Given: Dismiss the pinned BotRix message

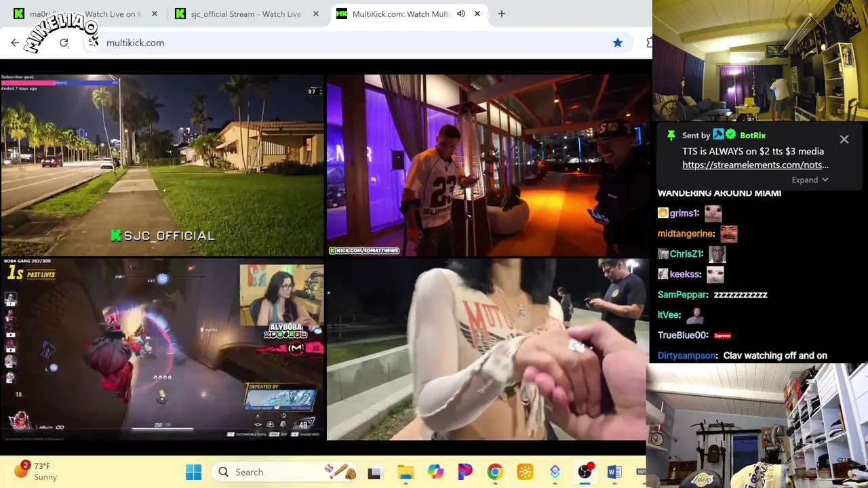Looking at the screenshot, I should (x=844, y=140).
